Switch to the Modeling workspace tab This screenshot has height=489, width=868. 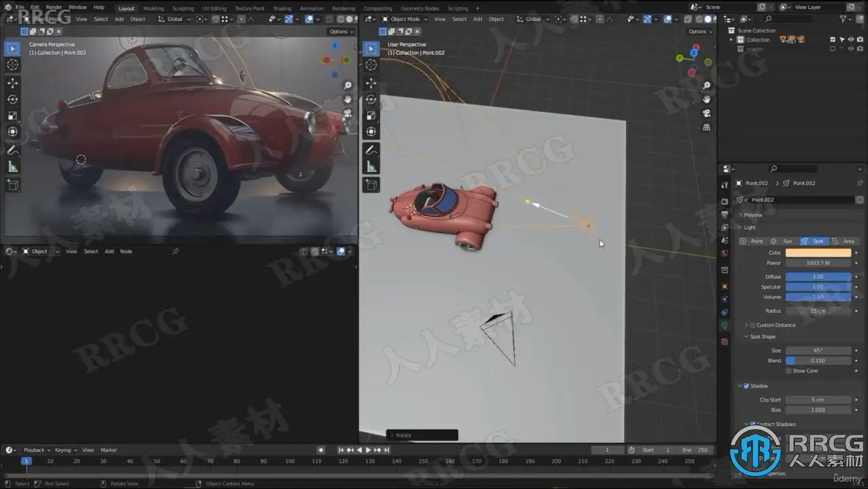[x=153, y=8]
